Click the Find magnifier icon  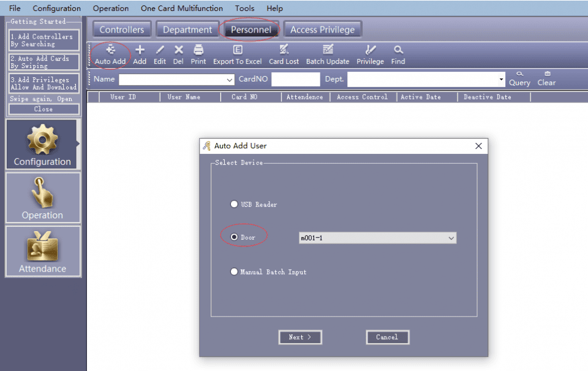click(x=398, y=50)
